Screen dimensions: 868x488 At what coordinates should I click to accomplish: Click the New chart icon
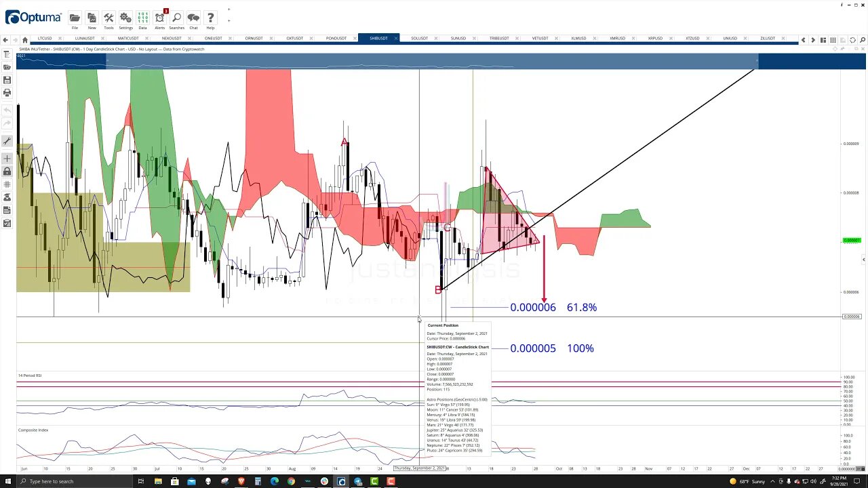(x=92, y=18)
